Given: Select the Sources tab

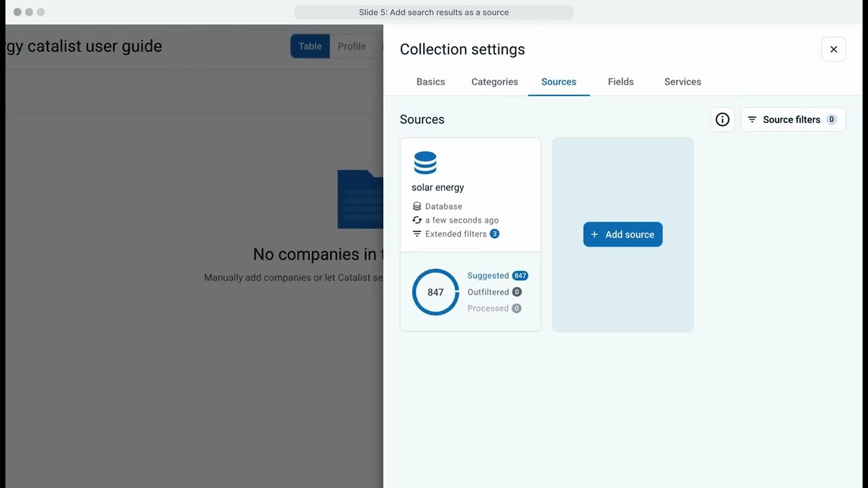Looking at the screenshot, I should click(x=559, y=82).
